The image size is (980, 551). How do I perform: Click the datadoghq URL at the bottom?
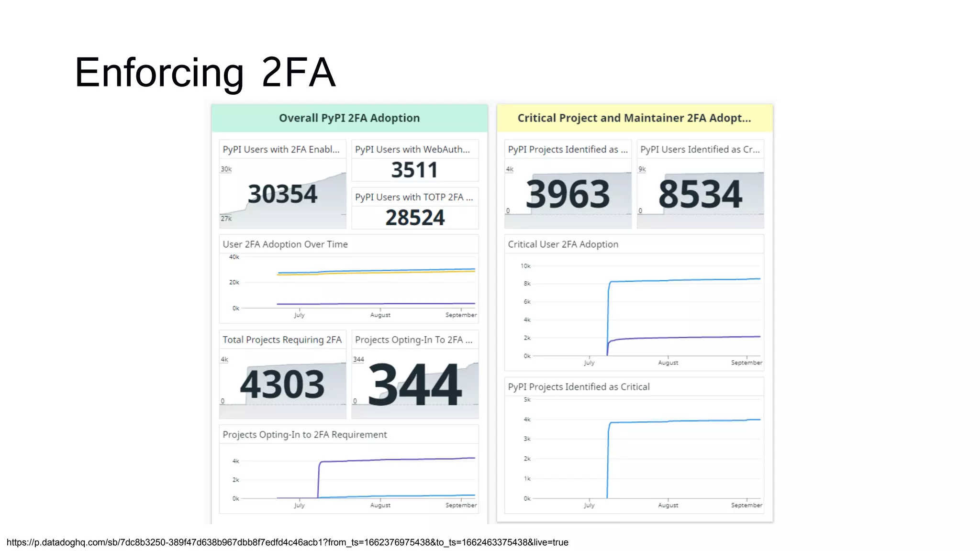tap(287, 542)
